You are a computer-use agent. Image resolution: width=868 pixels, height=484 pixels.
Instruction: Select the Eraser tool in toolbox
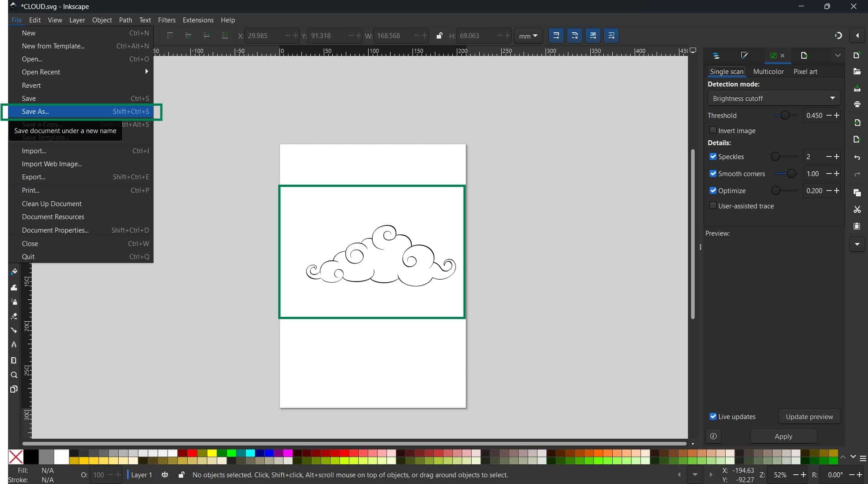[14, 316]
